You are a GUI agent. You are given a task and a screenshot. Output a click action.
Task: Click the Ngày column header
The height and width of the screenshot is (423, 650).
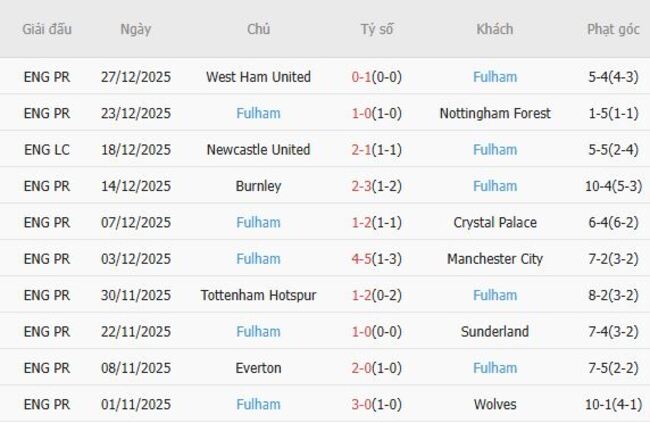[x=136, y=29]
